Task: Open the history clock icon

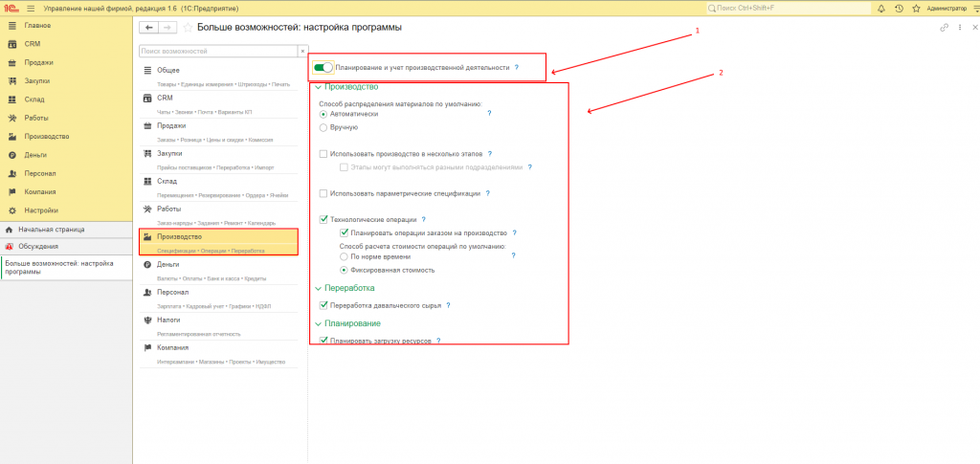Action: (x=899, y=9)
